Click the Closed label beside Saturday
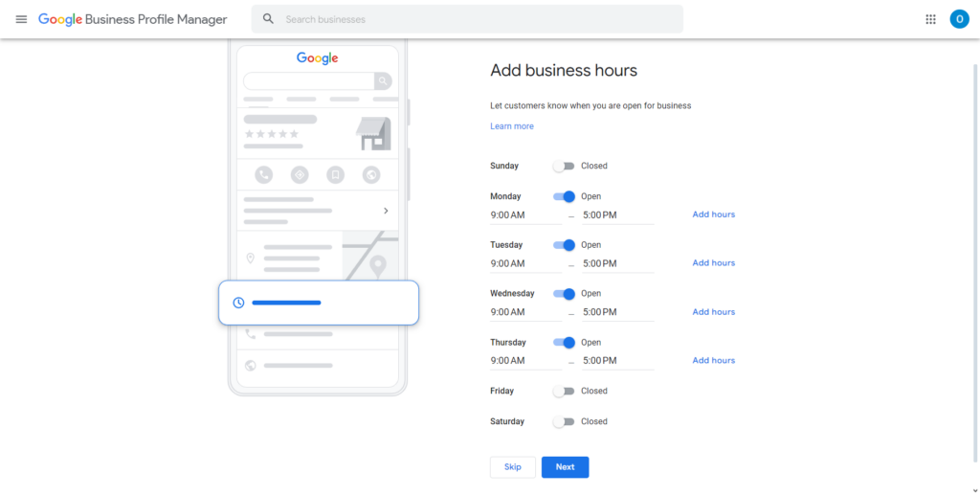This screenshot has height=495, width=980. [593, 422]
